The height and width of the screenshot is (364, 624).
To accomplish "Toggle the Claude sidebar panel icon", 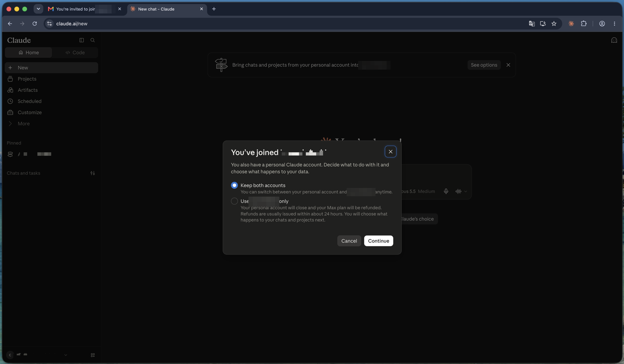I will tap(82, 40).
